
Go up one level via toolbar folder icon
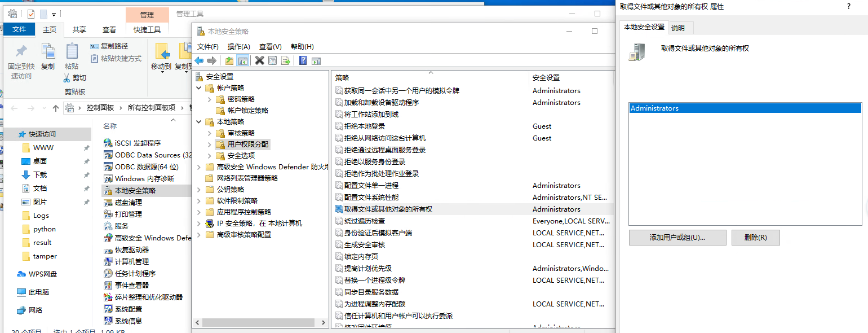pyautogui.click(x=229, y=60)
